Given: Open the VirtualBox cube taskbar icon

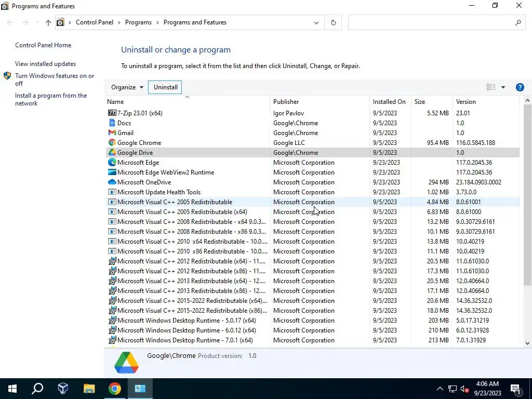Looking at the screenshot, I should [x=63, y=389].
